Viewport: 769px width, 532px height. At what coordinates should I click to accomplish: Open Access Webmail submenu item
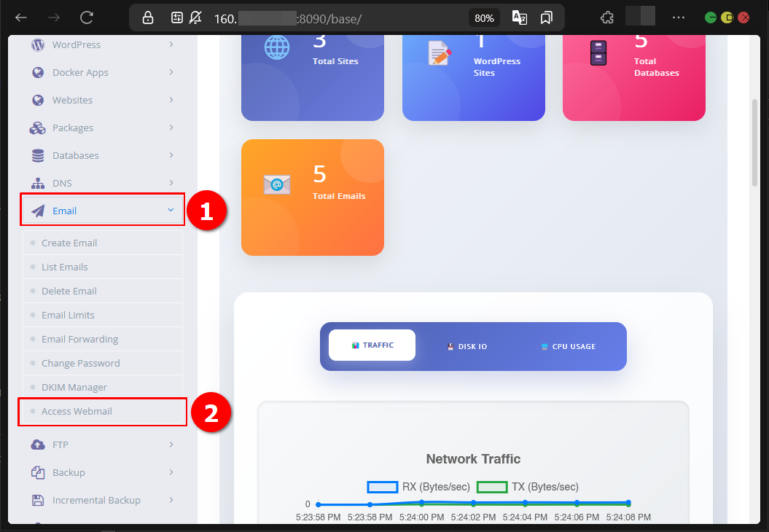[103, 411]
